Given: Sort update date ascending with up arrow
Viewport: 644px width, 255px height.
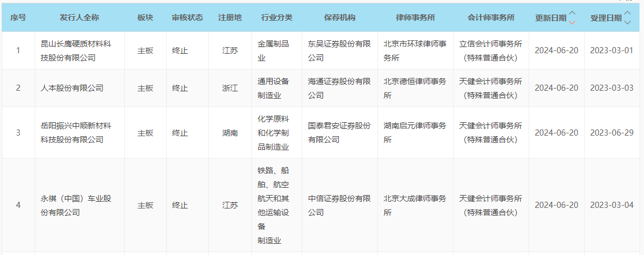Looking at the screenshot, I should [x=572, y=13].
